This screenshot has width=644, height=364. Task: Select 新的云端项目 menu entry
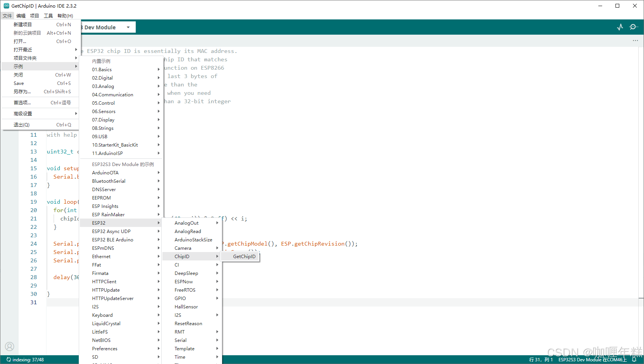[40, 33]
